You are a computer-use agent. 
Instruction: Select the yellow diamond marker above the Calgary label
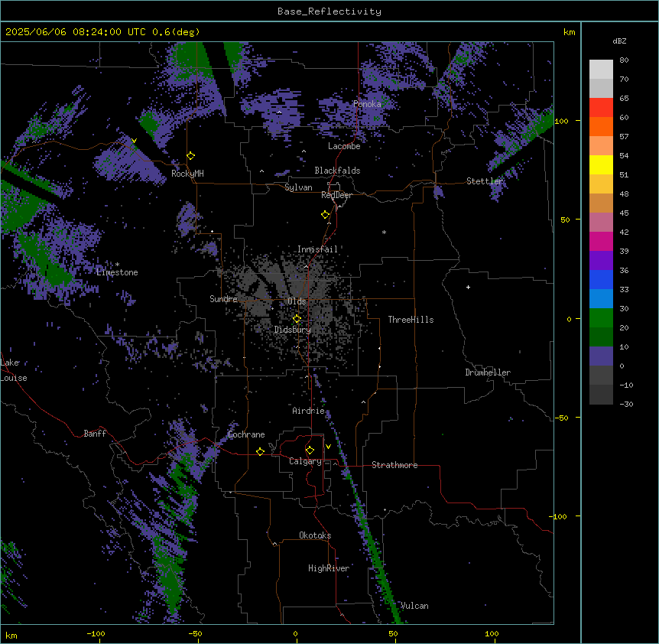coord(310,450)
